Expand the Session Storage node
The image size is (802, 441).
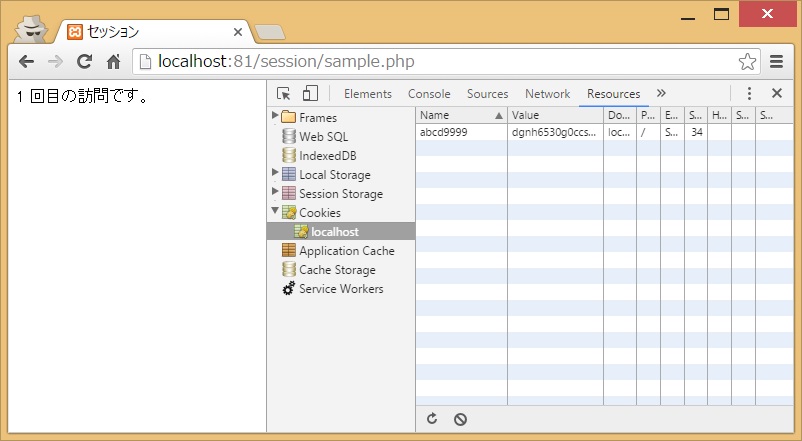[275, 191]
